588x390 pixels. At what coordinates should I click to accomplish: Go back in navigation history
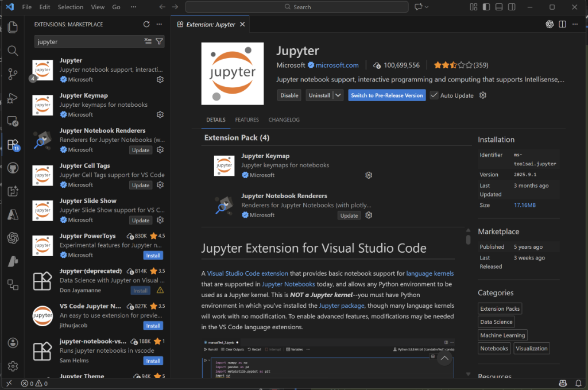pyautogui.click(x=162, y=7)
